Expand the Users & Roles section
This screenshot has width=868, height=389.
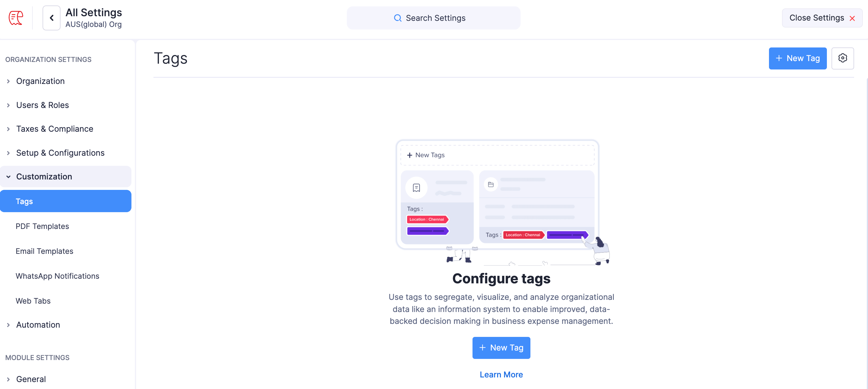pyautogui.click(x=43, y=105)
